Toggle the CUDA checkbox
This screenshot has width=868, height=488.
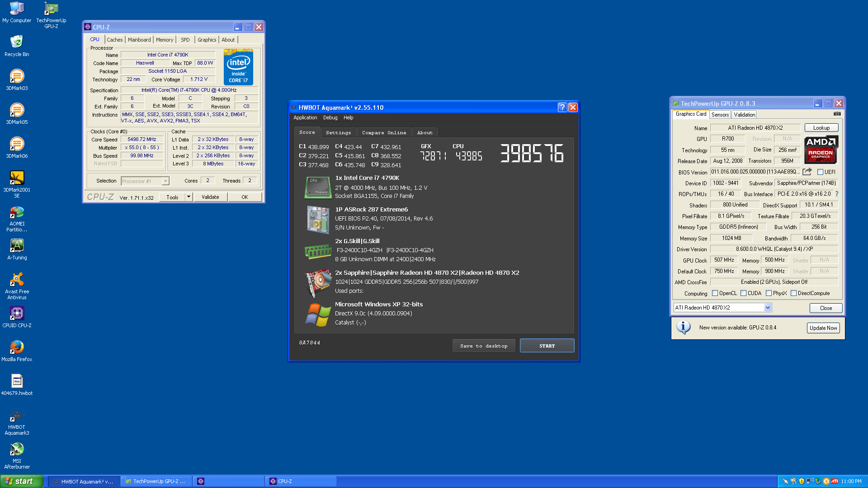click(743, 293)
